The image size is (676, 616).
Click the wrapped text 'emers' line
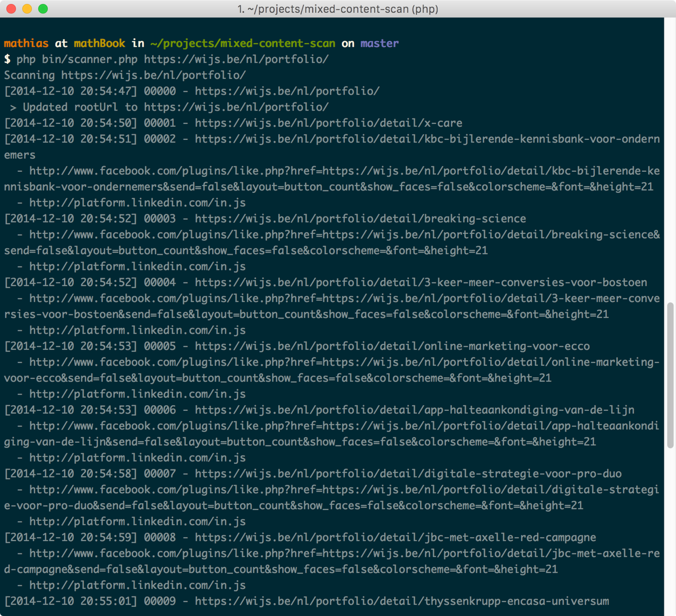point(20,155)
